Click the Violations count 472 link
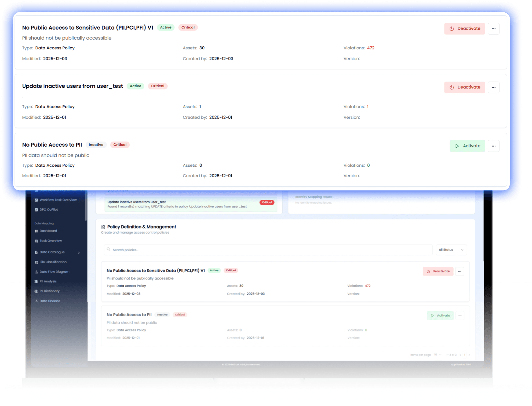 point(371,48)
